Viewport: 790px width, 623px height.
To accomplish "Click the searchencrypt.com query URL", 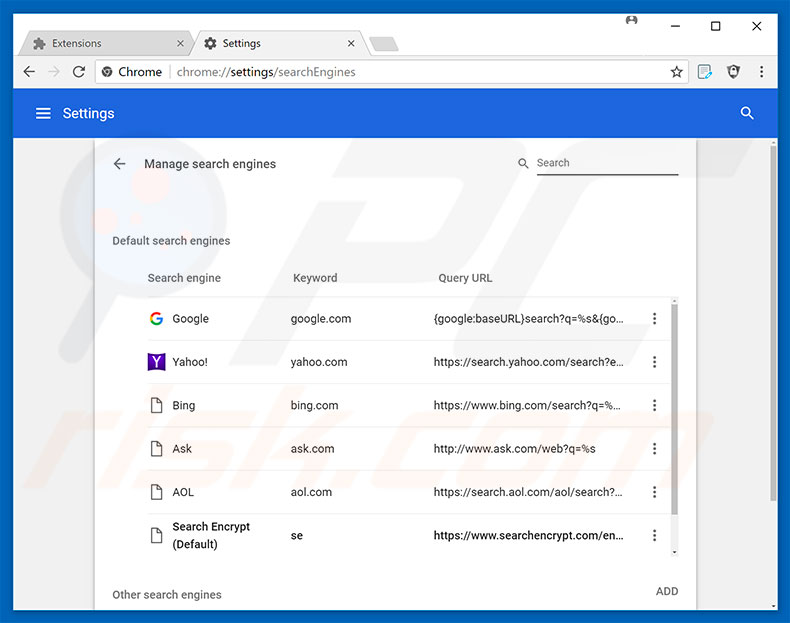I will [528, 535].
